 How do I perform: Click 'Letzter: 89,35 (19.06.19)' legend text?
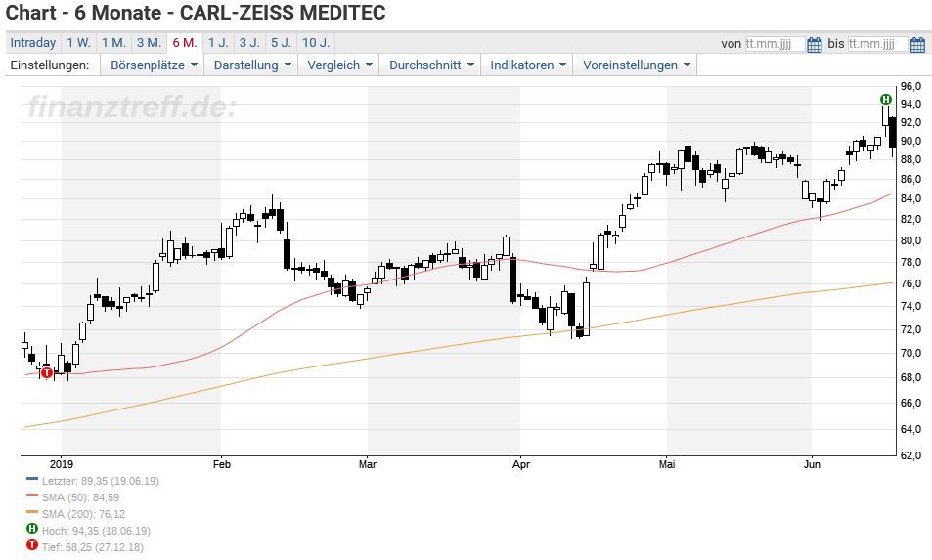point(101,481)
